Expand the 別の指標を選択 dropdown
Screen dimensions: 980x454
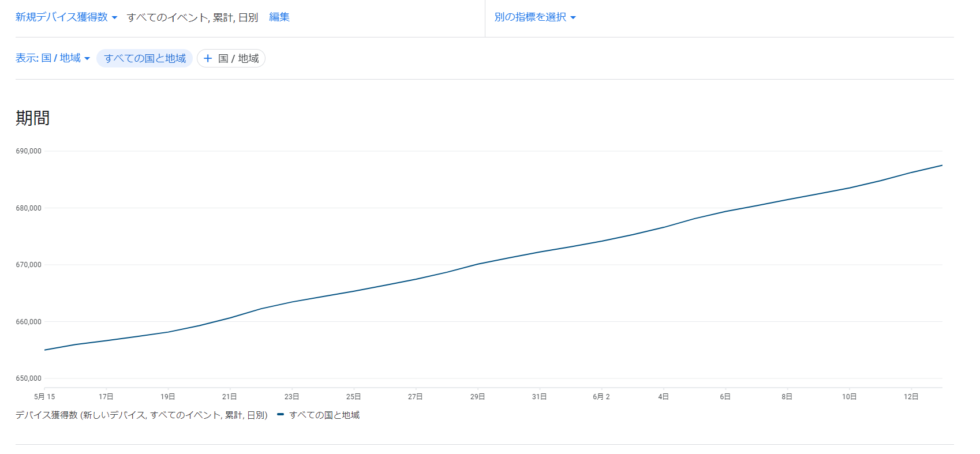point(534,17)
